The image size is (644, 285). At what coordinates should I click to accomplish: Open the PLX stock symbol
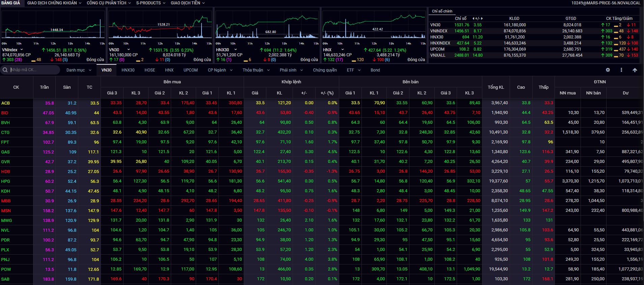[x=5, y=250]
